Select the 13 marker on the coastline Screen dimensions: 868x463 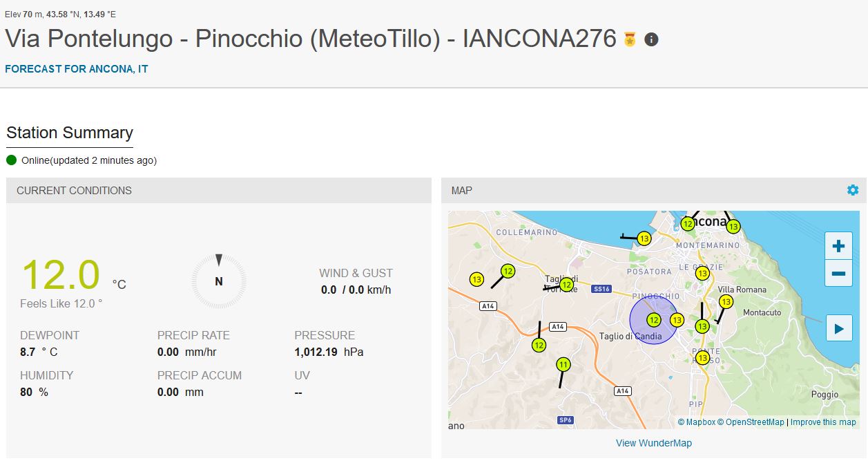coord(644,238)
